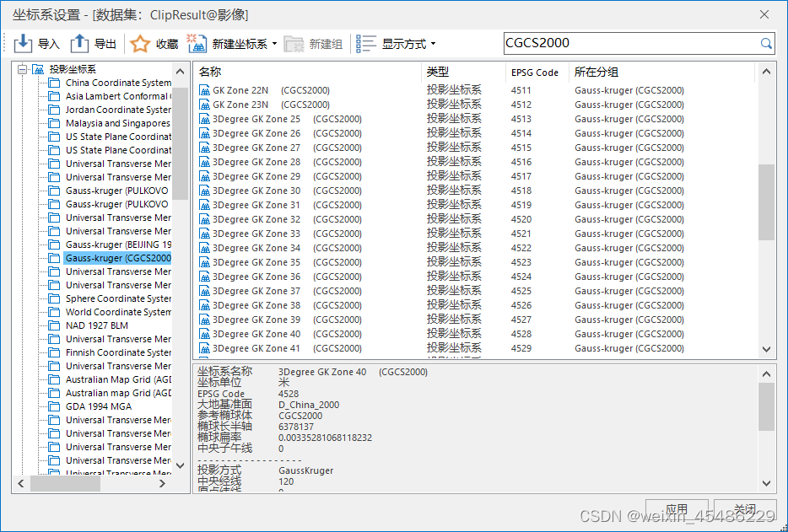This screenshot has height=532, width=788.
Task: Click the 6378137 semi-major axis value
Action: (296, 427)
